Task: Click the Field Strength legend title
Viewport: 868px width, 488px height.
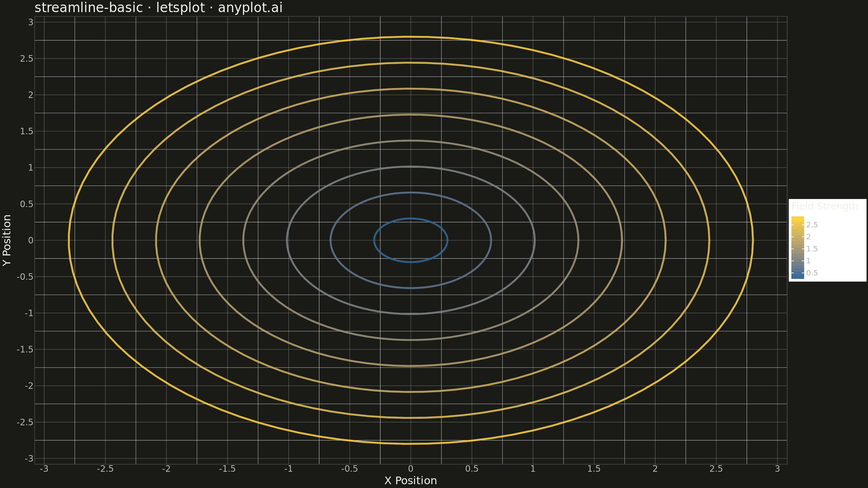Action: point(825,206)
